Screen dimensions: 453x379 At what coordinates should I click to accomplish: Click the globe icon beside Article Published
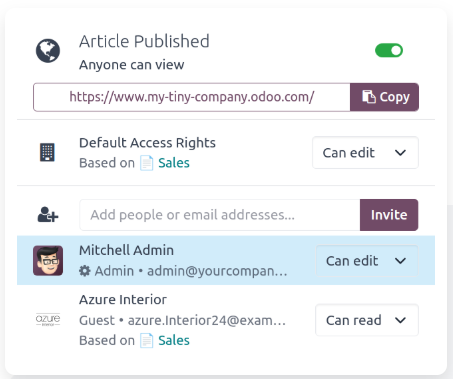point(48,51)
